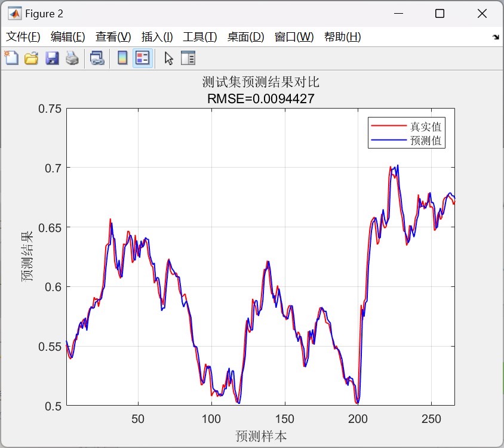
Task: Open the 桌面(D) menu
Action: [246, 37]
